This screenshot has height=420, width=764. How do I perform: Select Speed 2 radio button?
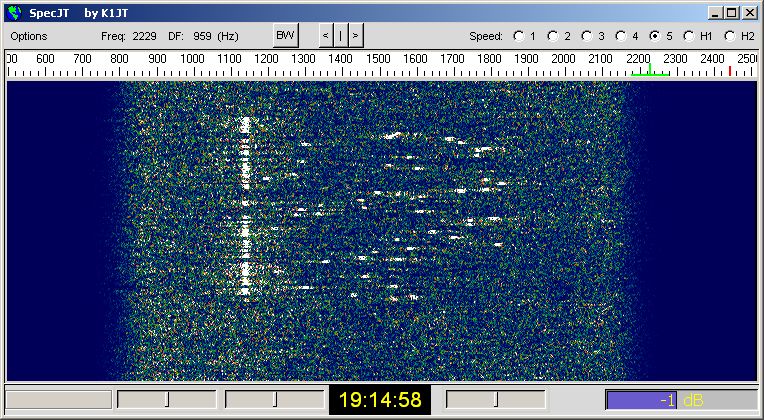pos(553,36)
